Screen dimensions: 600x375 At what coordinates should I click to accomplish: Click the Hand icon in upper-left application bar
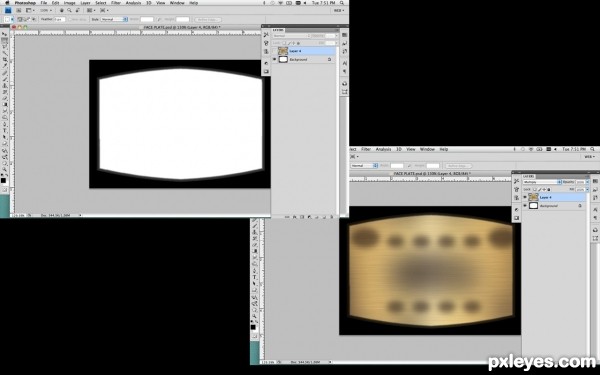coord(62,10)
